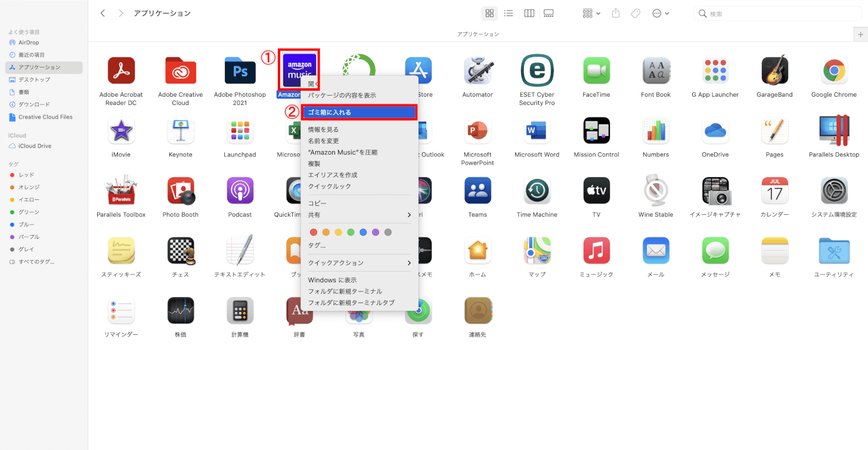Select the GarageBand app icon
Viewport: 868px width, 450px height.
[x=775, y=70]
